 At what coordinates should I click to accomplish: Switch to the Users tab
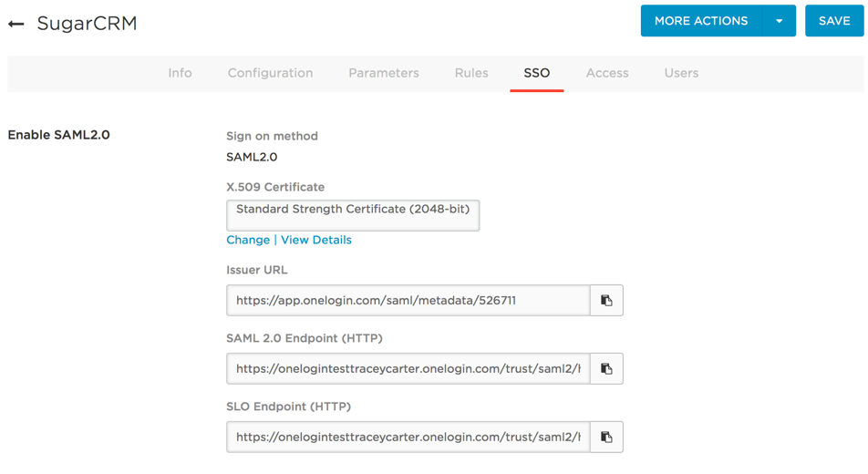pyautogui.click(x=681, y=73)
